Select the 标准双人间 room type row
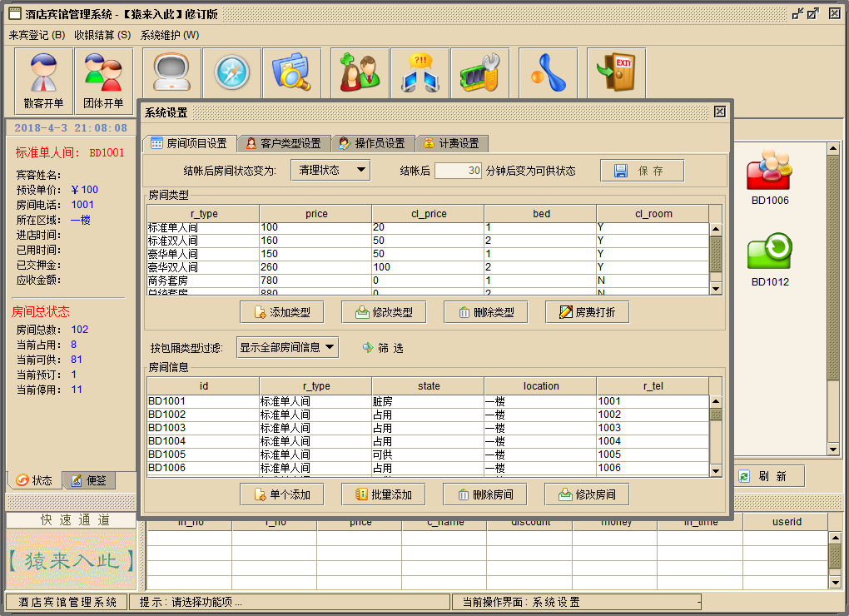This screenshot has height=616, width=849. coord(428,241)
